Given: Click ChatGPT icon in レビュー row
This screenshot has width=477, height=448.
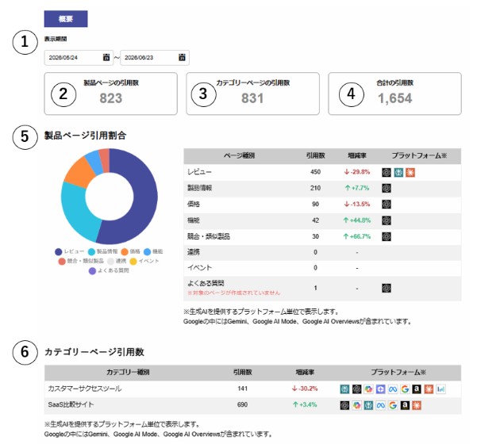Looking at the screenshot, I should [387, 172].
